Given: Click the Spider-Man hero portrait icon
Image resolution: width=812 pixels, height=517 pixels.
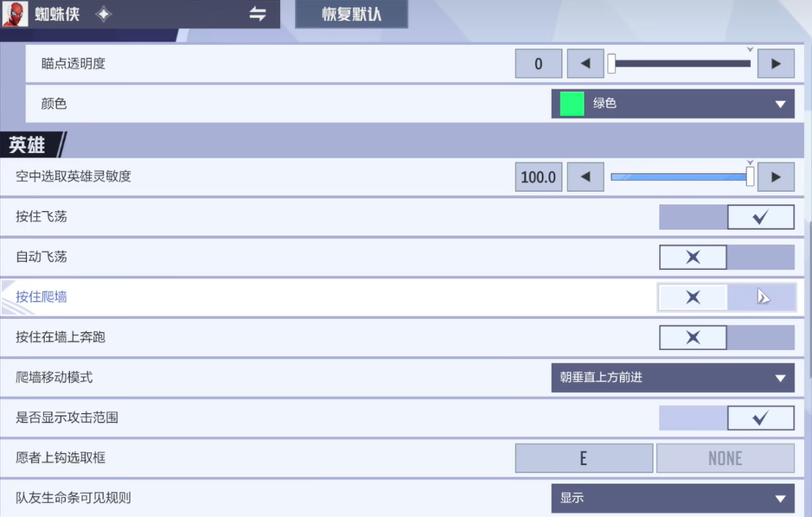Looking at the screenshot, I should [x=14, y=14].
